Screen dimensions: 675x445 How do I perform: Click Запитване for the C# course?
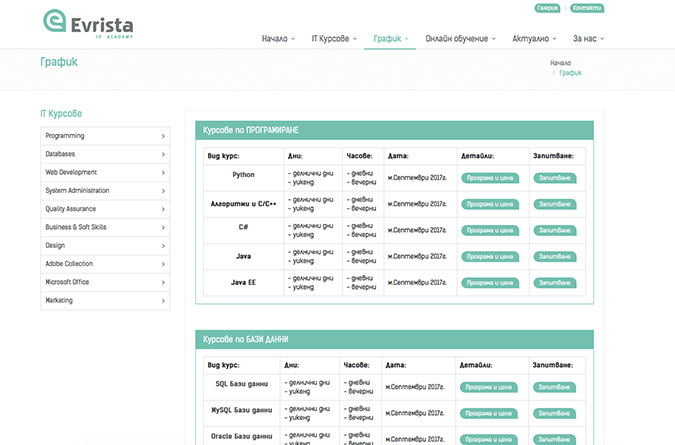tap(555, 231)
